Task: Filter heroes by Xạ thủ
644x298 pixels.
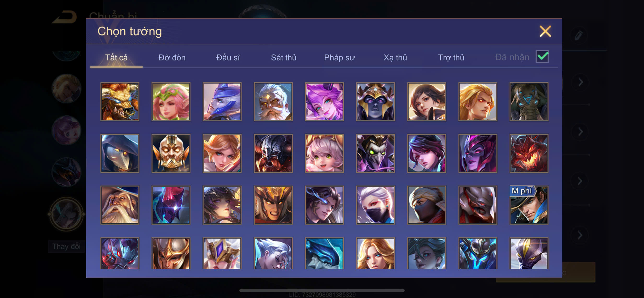Action: [x=395, y=58]
